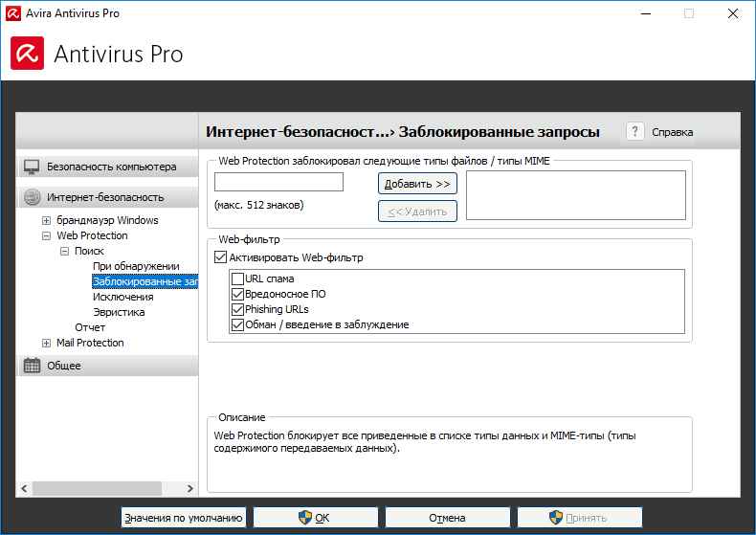This screenshot has height=535, width=756.
Task: Click the calendar icon beside Общее
Action: pyautogui.click(x=32, y=366)
